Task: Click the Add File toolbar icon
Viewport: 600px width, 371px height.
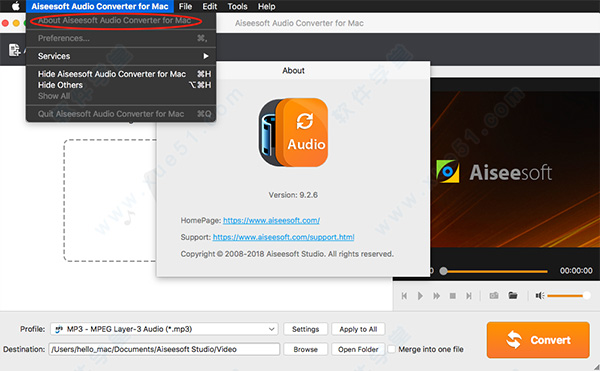Action: (15, 50)
